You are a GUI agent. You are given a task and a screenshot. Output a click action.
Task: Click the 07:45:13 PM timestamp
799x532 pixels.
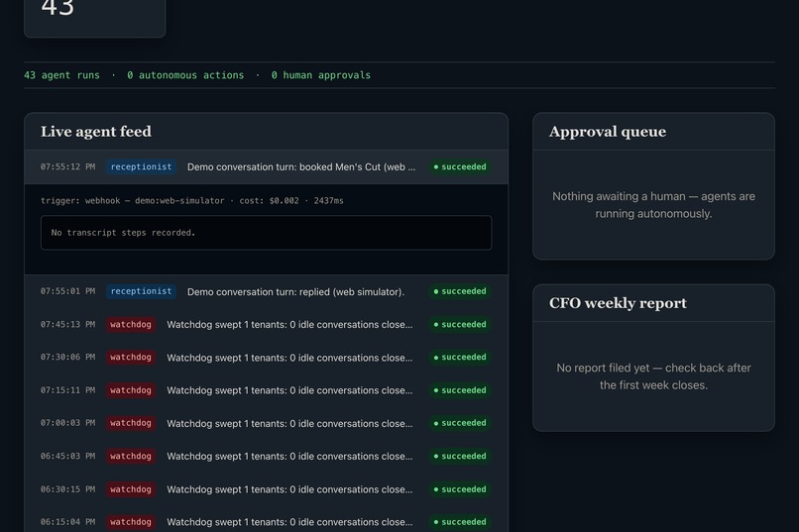pyautogui.click(x=67, y=324)
